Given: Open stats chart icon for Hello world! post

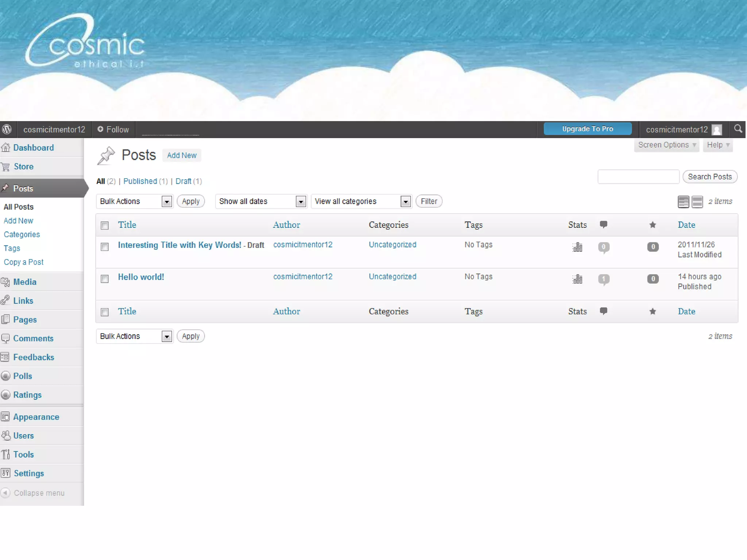Looking at the screenshot, I should [577, 279].
